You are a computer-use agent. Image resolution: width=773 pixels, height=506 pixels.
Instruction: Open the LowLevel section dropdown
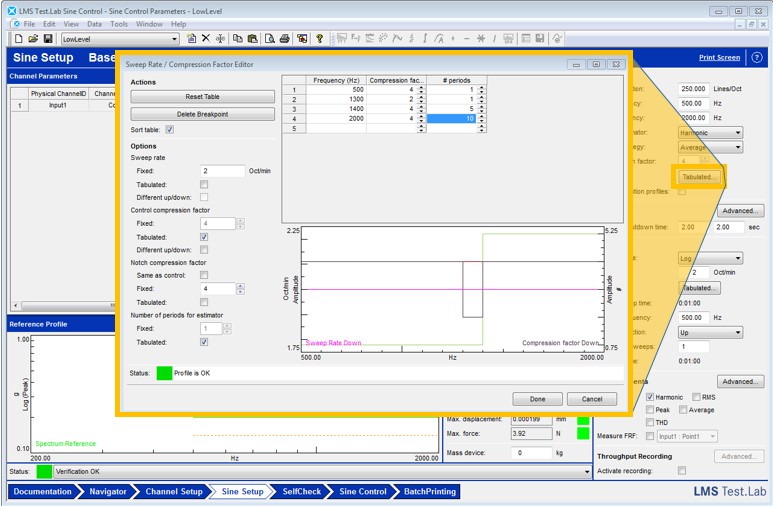(175, 39)
